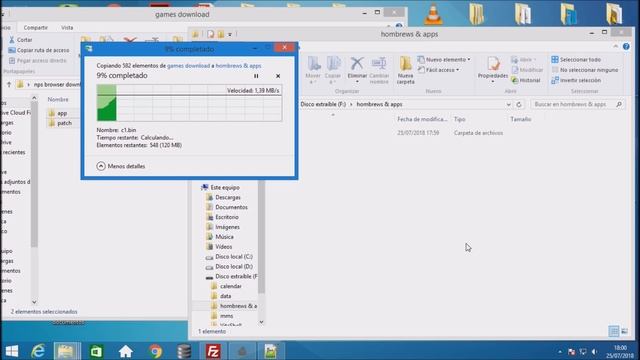
Task: Click Seleccionar todo
Action: coord(576,60)
